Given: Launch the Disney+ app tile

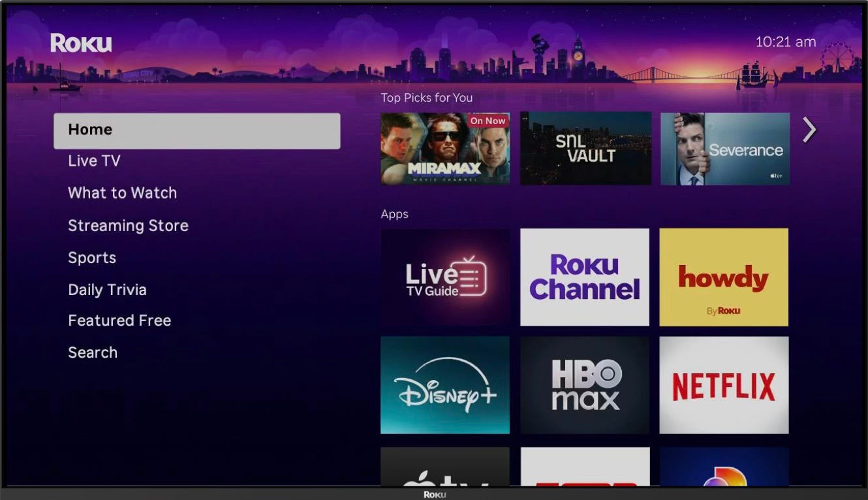Looking at the screenshot, I should (445, 385).
